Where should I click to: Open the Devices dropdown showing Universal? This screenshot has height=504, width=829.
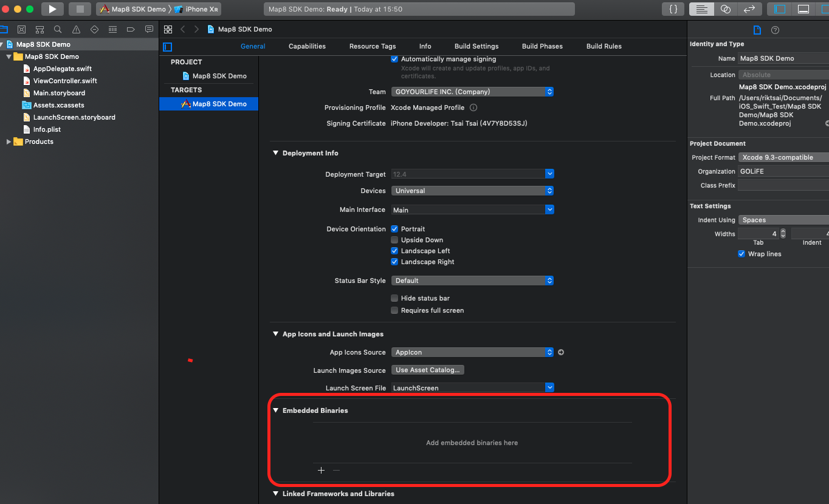pos(472,191)
